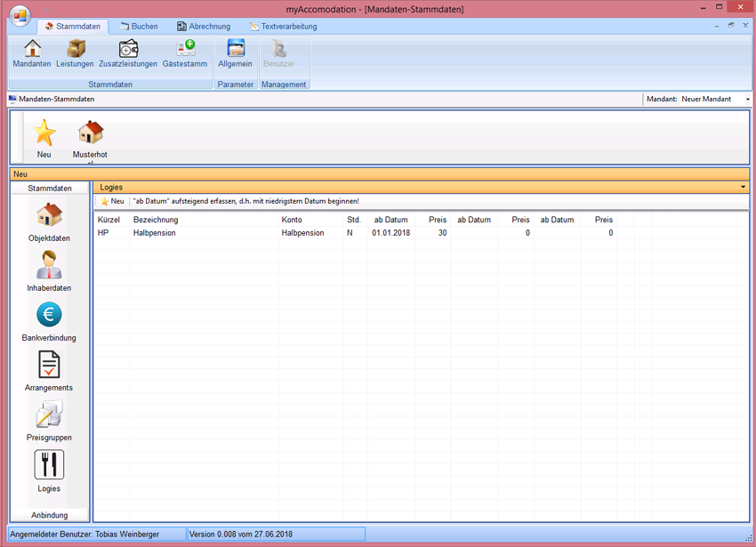
Task: Create new Mandant with star icon
Action: tap(44, 138)
